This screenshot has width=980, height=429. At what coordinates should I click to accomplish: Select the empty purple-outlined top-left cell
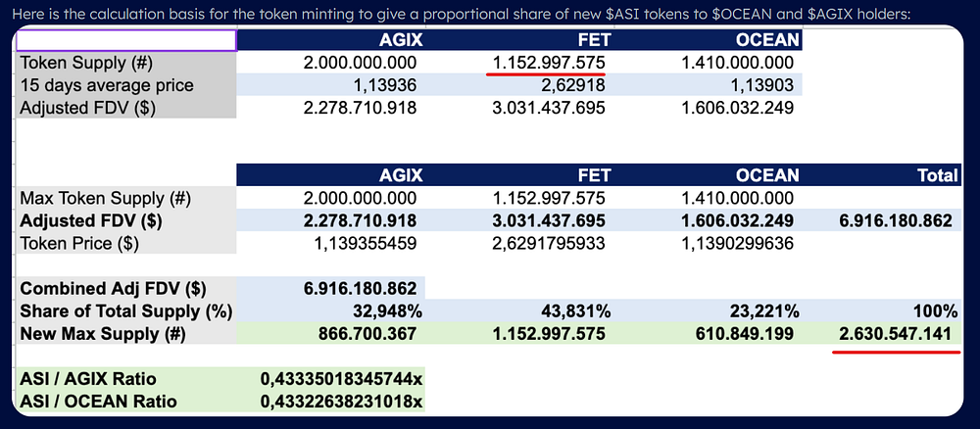coord(125,40)
